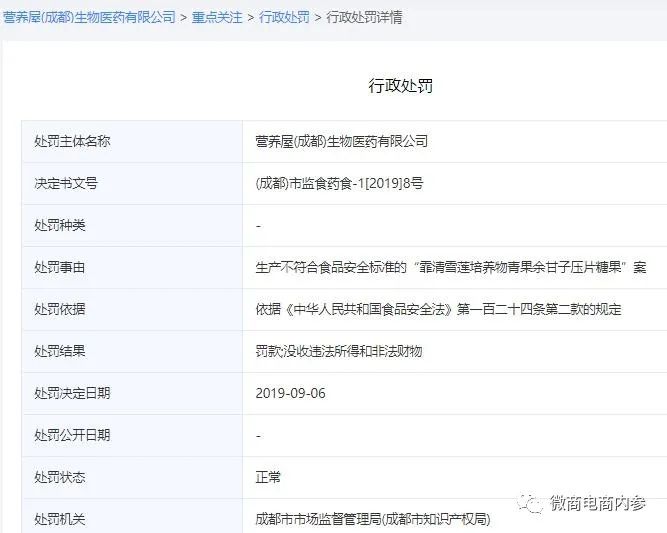Click the 行政处罚 page heading
The image size is (667, 533).
click(401, 86)
